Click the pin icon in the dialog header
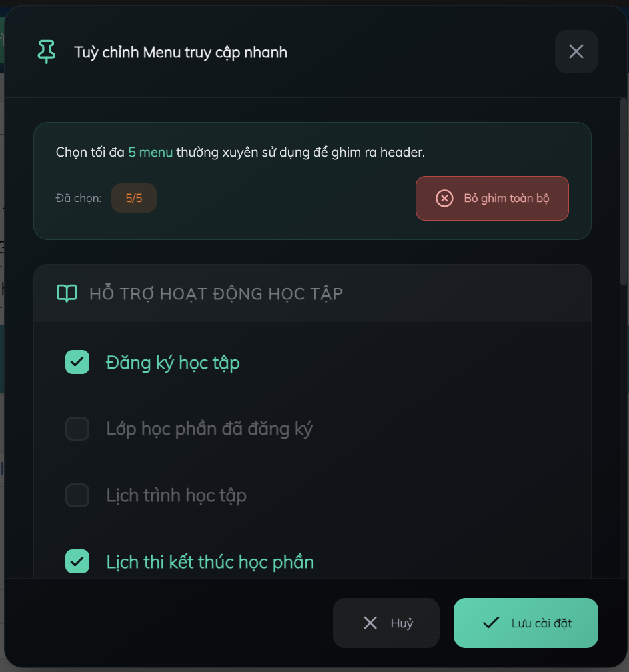 [47, 51]
